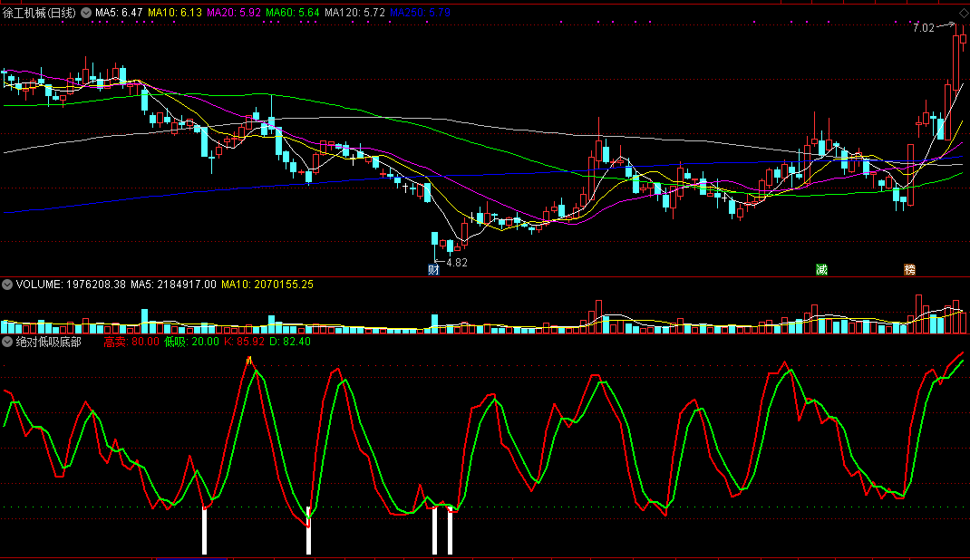Click the blue MA250: 5.79 label
This screenshot has height=560, width=970.
coord(420,13)
